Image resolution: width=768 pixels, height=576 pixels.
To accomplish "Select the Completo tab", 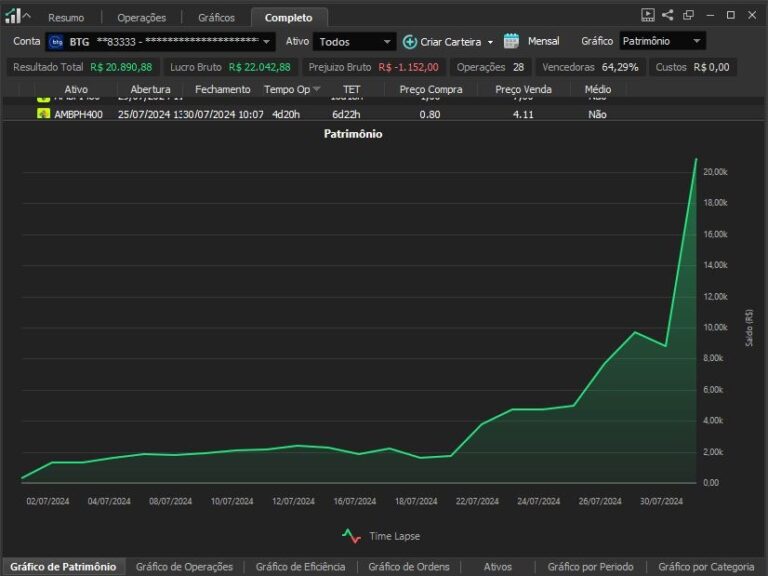I will [288, 18].
